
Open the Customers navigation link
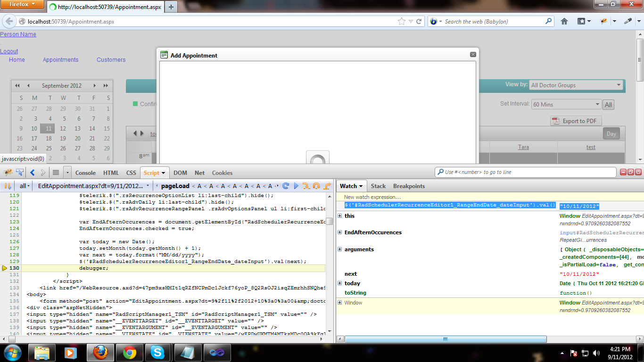pos(111,60)
